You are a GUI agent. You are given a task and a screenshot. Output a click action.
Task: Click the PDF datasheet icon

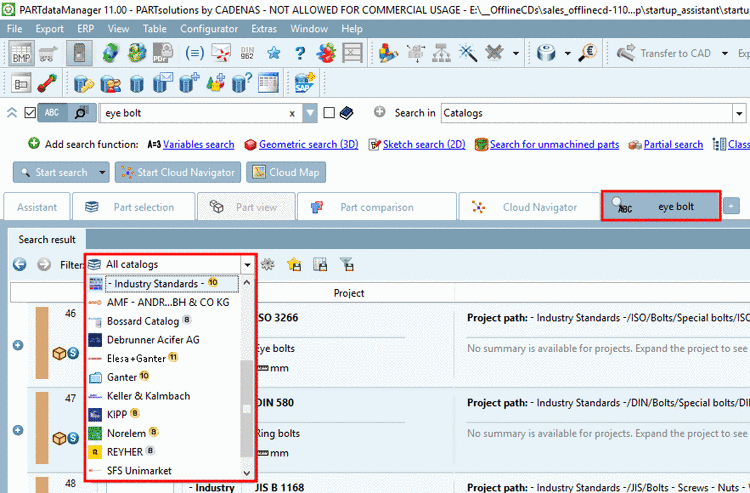coord(163,53)
